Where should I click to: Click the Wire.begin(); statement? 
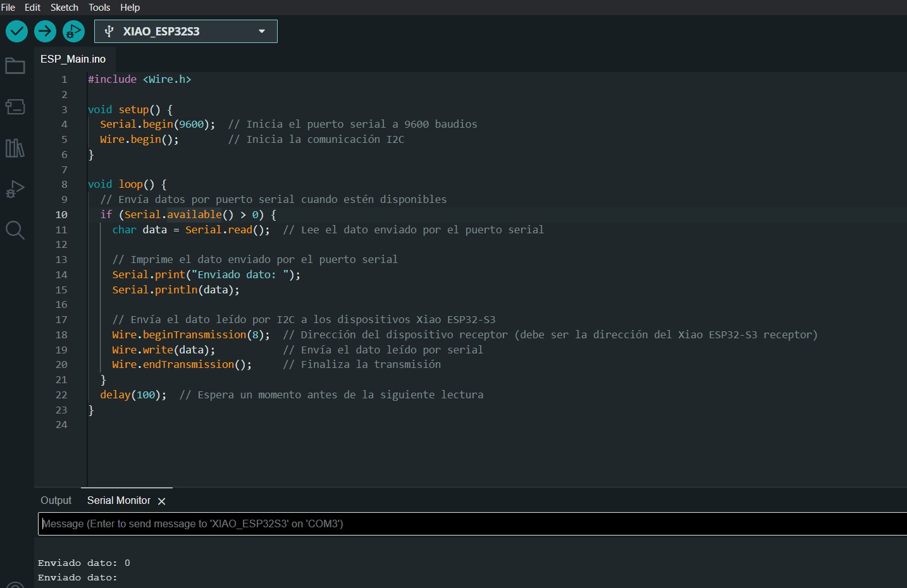coord(139,139)
